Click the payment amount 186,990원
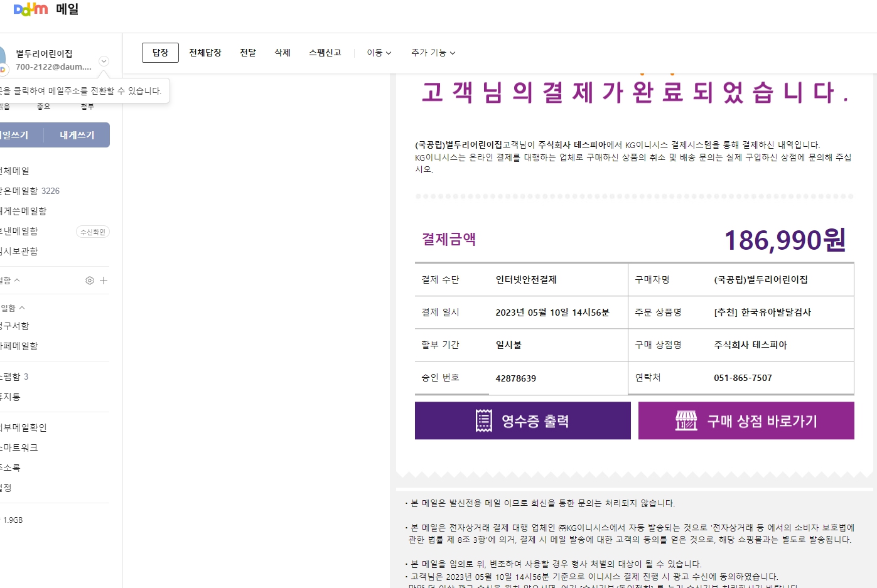Image resolution: width=877 pixels, height=588 pixels. click(785, 240)
